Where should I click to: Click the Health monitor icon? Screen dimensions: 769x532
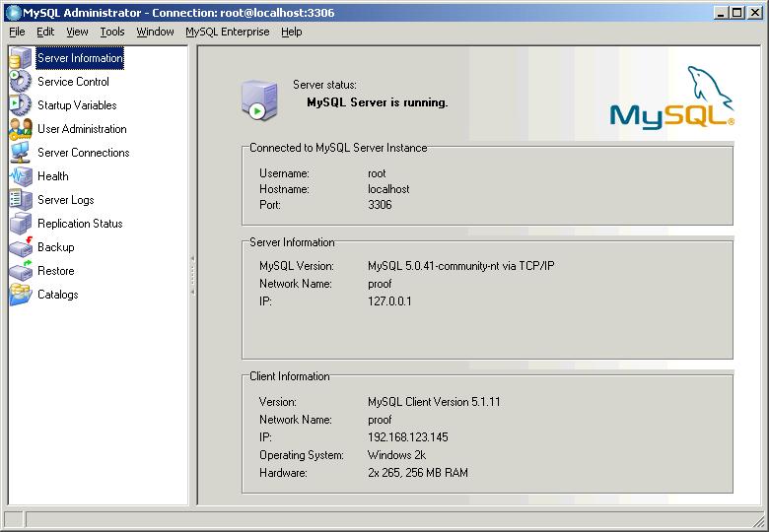pos(21,176)
